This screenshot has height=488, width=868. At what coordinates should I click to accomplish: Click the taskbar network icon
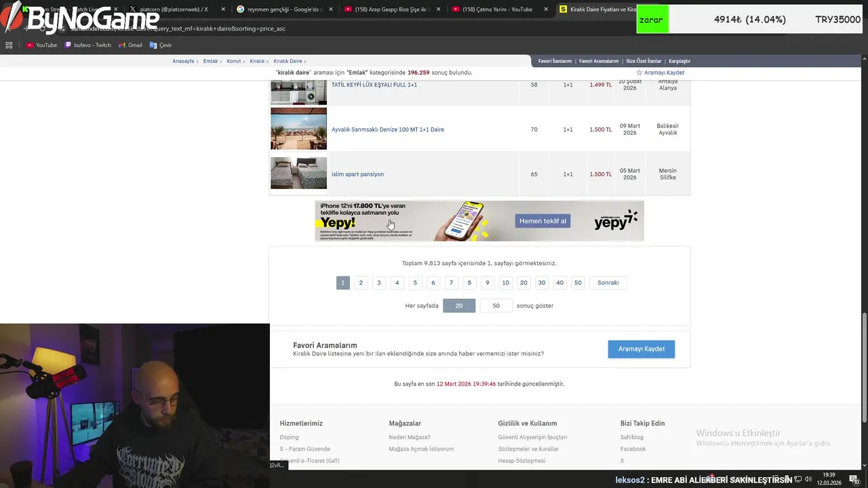pos(798,479)
